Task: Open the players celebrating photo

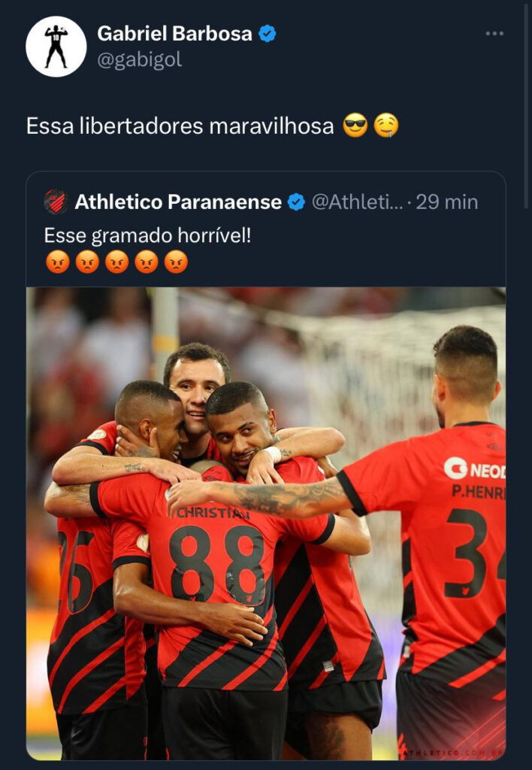Action: pos(266,523)
